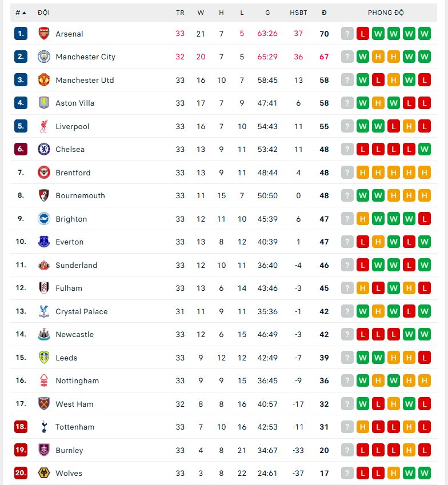Click the Arsenal club crest icon

pyautogui.click(x=44, y=34)
